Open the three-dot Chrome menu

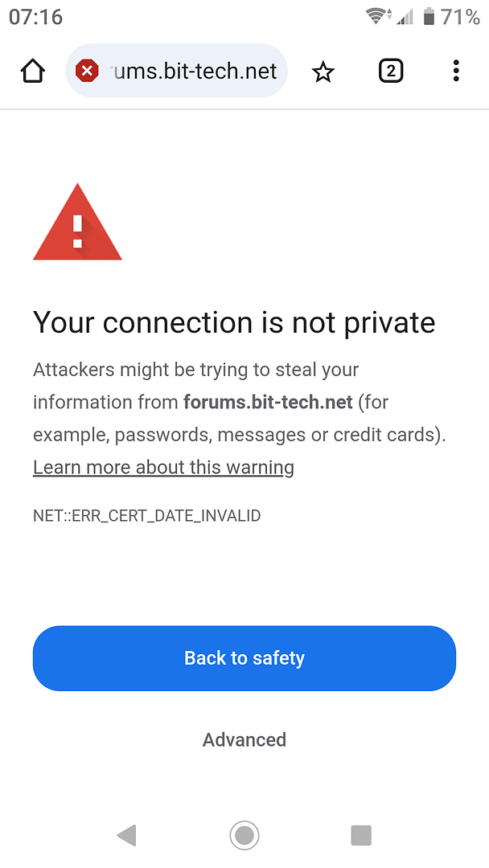(456, 71)
